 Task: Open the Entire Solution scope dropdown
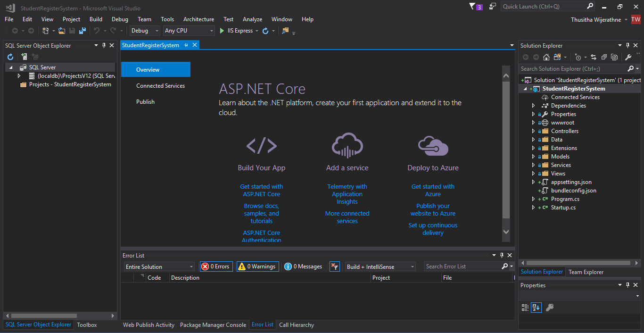(159, 266)
